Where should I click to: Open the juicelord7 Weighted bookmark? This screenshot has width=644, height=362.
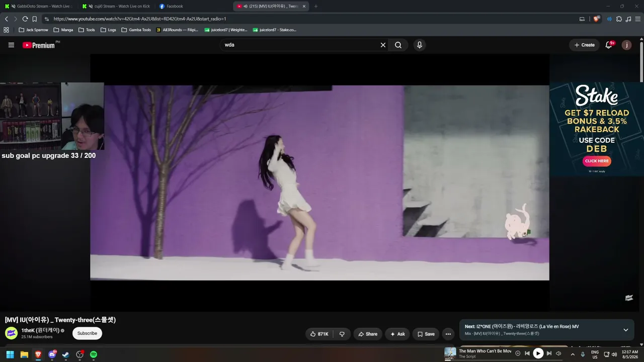click(x=226, y=30)
